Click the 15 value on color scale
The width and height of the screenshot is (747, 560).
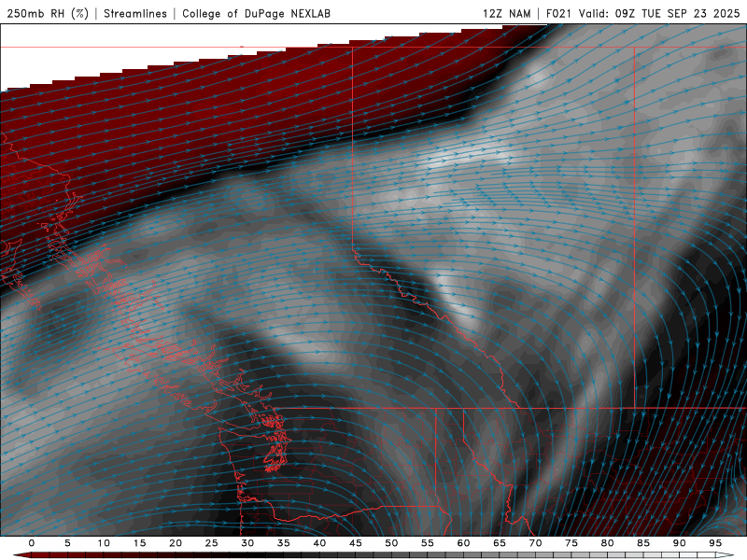click(x=139, y=543)
